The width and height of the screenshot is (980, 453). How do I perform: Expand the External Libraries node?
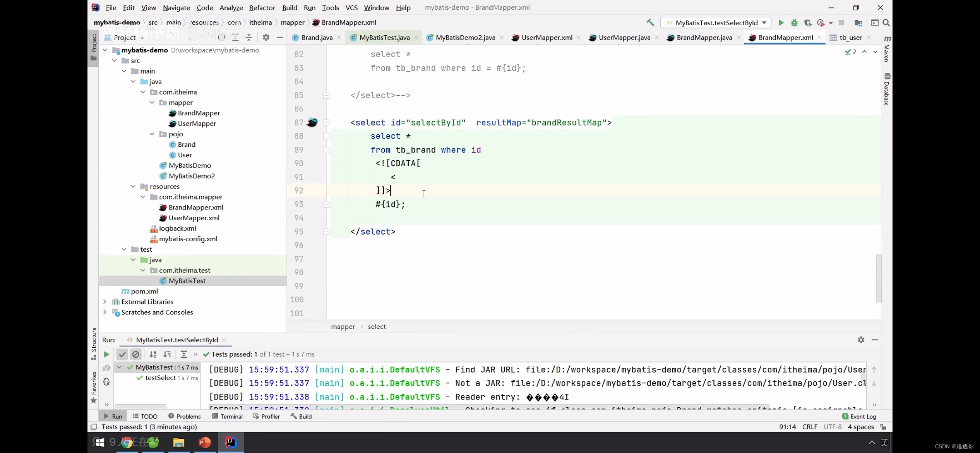105,301
